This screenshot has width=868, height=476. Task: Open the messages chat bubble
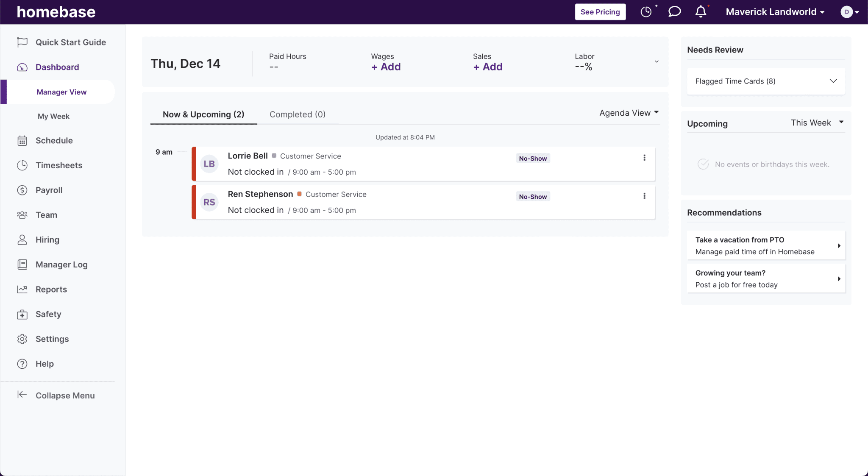click(x=674, y=11)
